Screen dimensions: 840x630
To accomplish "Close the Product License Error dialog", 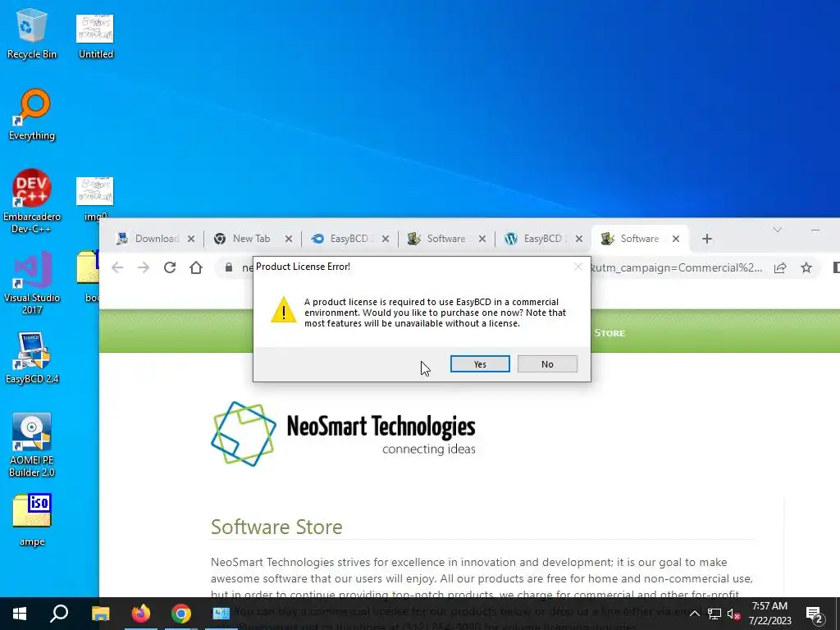I will coord(577,267).
